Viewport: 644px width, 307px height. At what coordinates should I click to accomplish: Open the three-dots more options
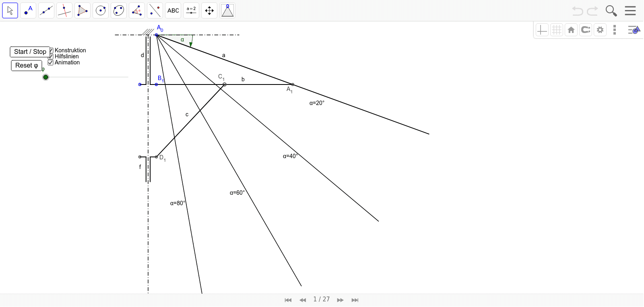pos(615,30)
